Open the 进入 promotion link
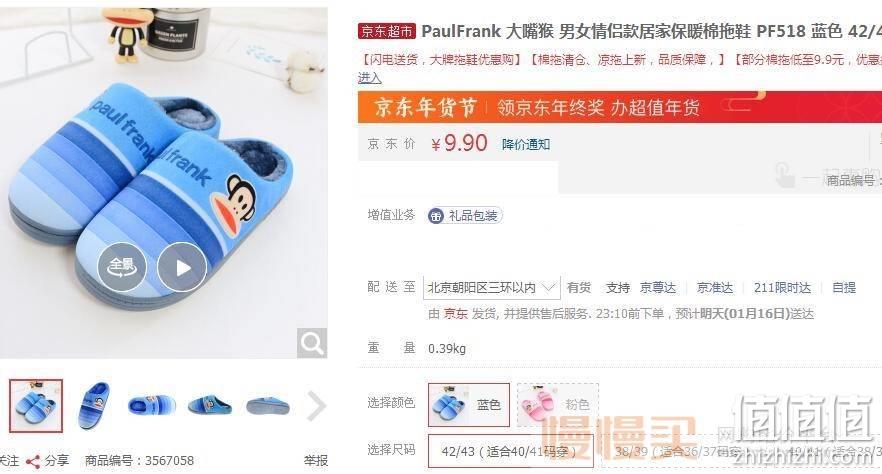The width and height of the screenshot is (882, 474). (x=370, y=78)
